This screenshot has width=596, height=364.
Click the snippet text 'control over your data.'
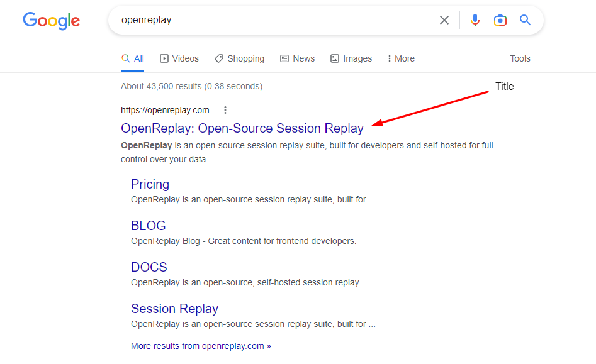point(165,160)
